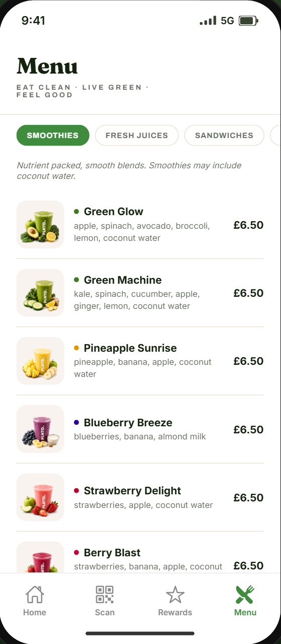Open the Strawberry Delight item title
Screen dimensions: 281x644
coord(132,491)
